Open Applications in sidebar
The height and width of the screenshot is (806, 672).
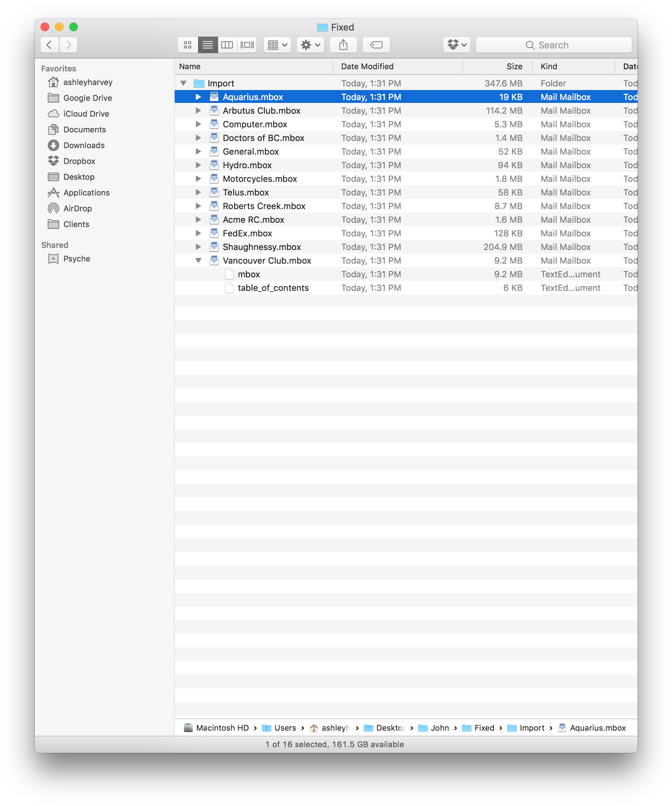pyautogui.click(x=79, y=192)
